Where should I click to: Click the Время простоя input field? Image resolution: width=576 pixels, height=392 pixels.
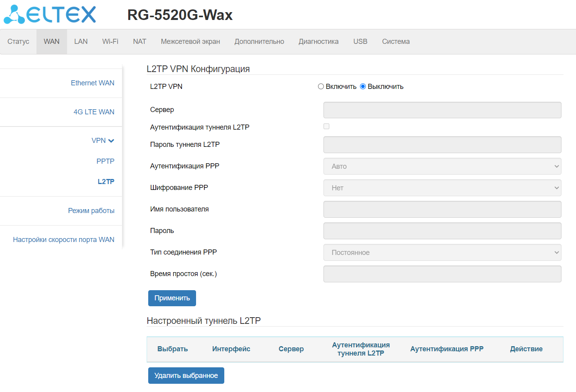pyautogui.click(x=442, y=274)
